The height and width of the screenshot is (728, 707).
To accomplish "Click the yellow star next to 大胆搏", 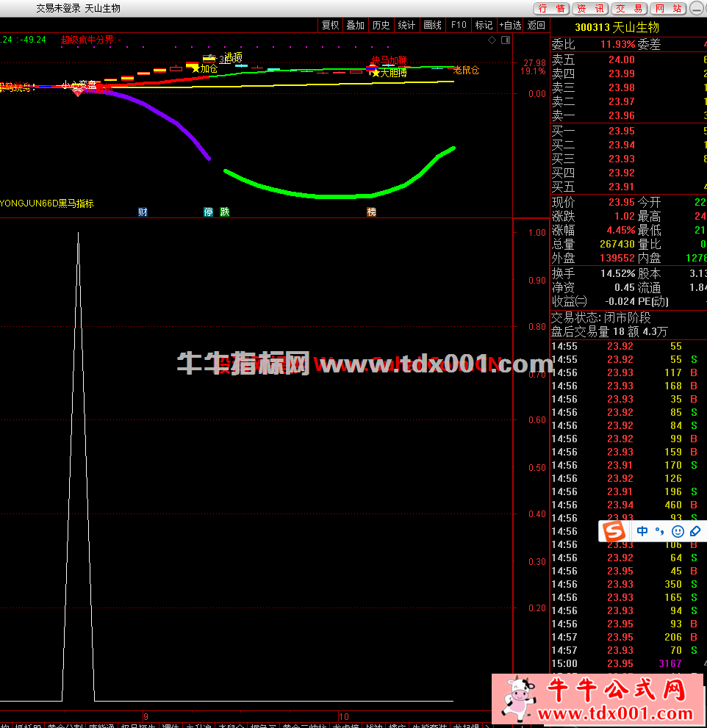I will pyautogui.click(x=376, y=73).
